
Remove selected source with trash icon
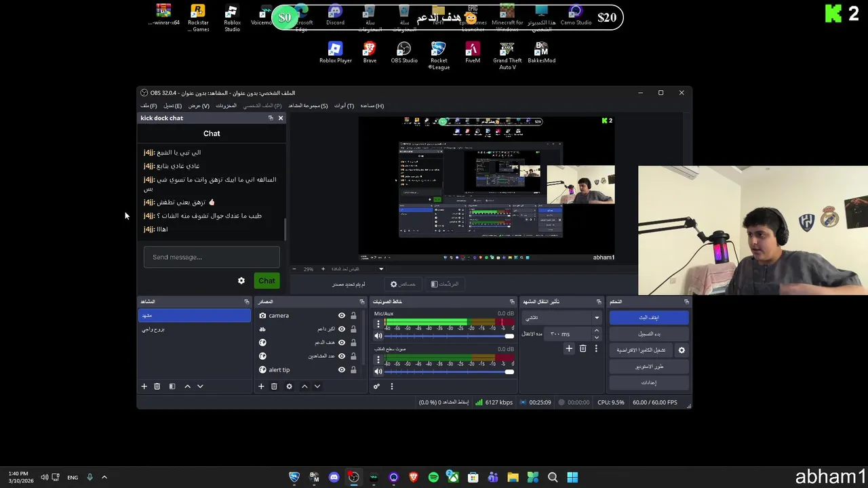point(274,386)
